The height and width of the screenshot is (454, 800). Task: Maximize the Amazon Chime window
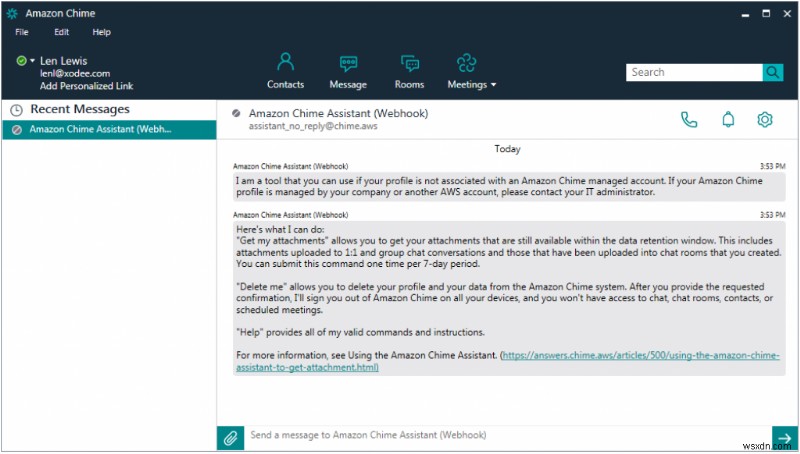[766, 14]
